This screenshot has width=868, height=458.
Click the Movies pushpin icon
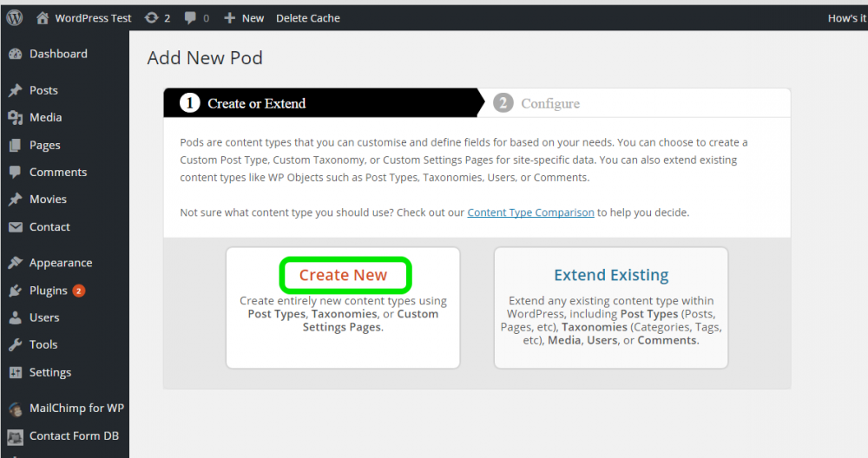coord(16,200)
